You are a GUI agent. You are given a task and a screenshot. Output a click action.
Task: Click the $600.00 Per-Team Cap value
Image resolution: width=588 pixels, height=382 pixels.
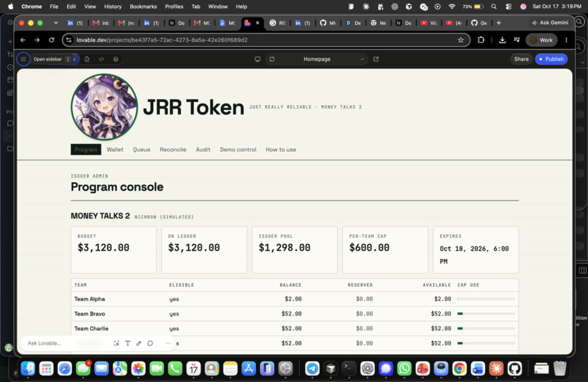tap(369, 247)
